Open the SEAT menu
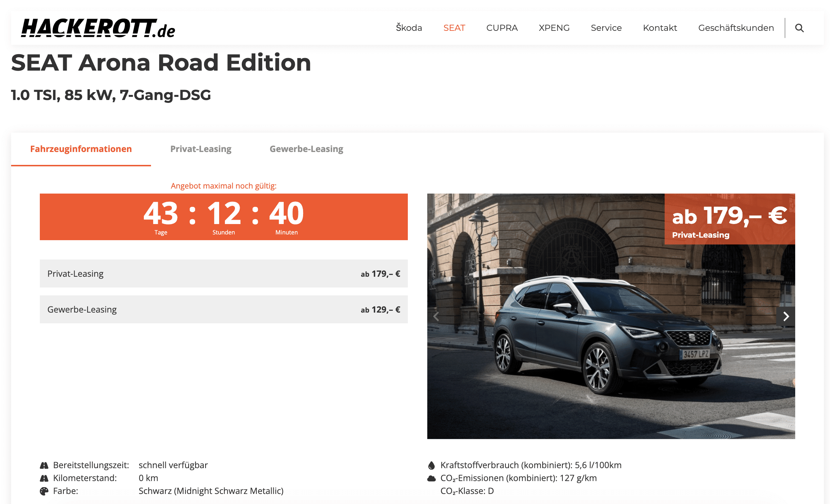 454,28
